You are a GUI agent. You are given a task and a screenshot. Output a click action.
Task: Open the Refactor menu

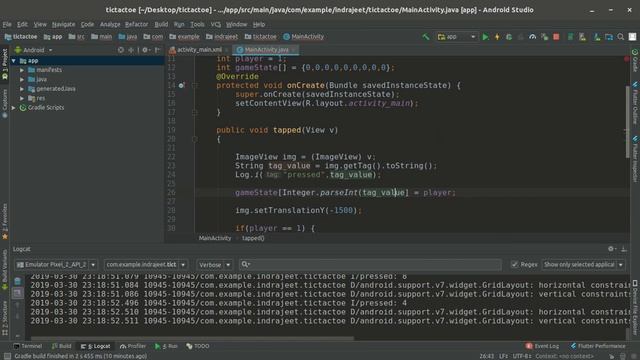(x=136, y=24)
